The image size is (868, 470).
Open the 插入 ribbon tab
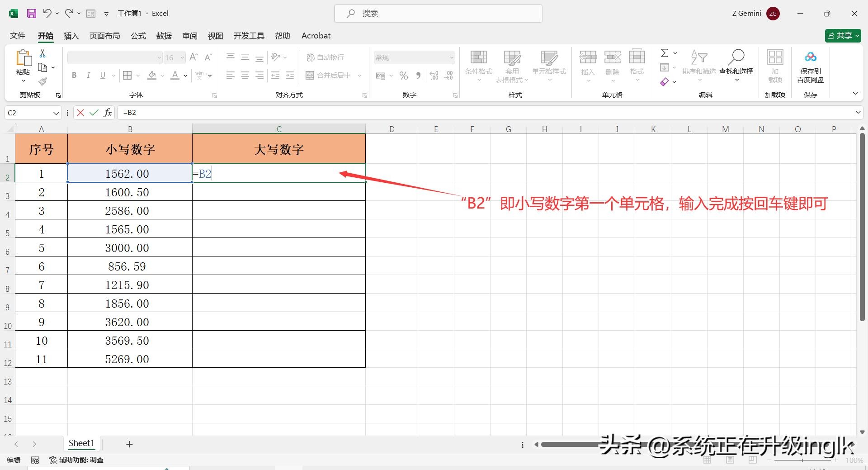[71, 36]
